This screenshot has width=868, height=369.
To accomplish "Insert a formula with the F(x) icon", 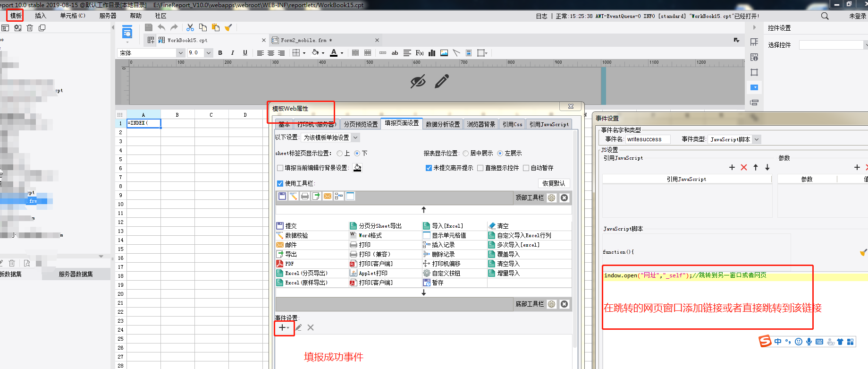I will pyautogui.click(x=420, y=53).
